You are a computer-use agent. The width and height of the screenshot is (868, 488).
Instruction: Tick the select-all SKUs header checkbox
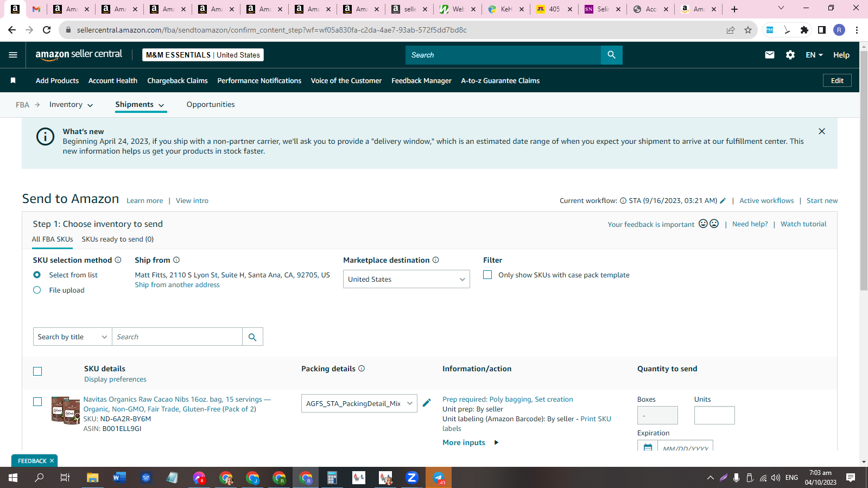pyautogui.click(x=37, y=371)
